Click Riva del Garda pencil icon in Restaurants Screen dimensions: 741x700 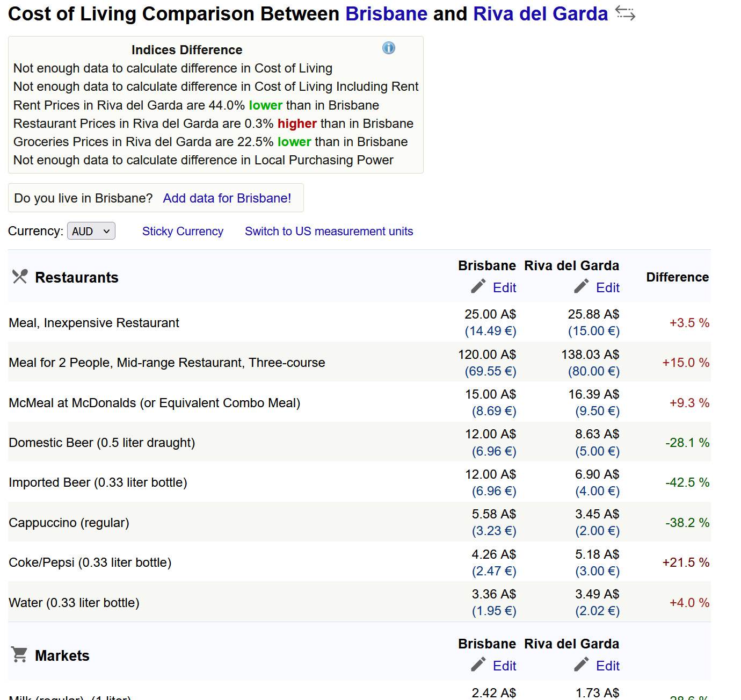point(581,287)
